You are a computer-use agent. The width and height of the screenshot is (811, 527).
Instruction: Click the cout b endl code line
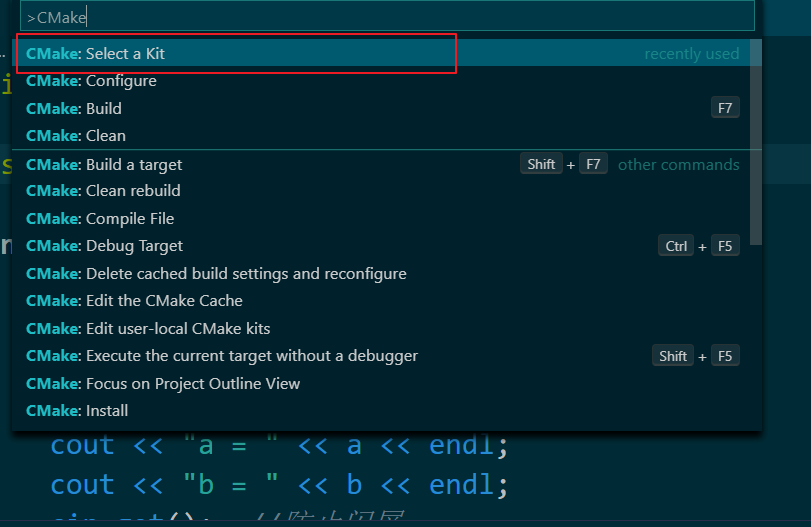(x=279, y=485)
